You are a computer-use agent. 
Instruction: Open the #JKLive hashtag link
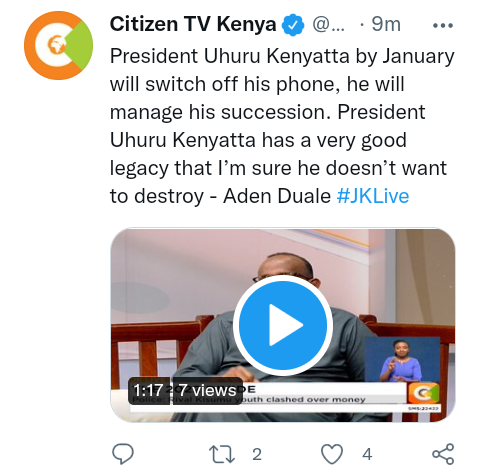point(373,196)
